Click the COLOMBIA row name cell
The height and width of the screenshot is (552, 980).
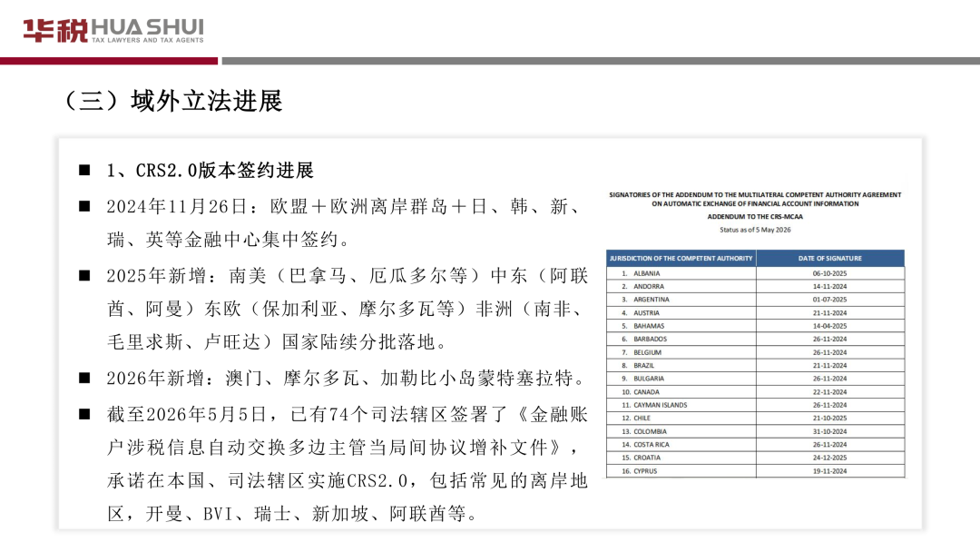click(x=681, y=431)
